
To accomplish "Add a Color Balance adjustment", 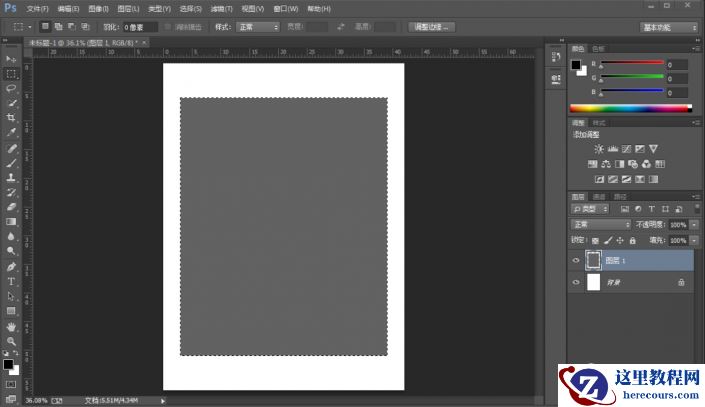I will (x=606, y=164).
